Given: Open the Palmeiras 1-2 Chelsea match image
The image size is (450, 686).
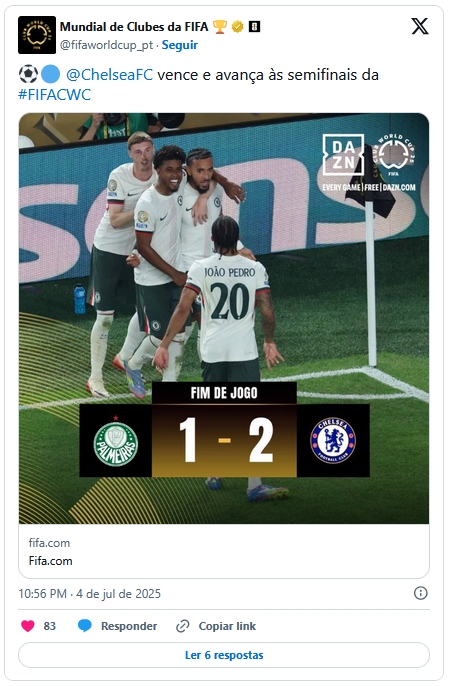Looking at the screenshot, I should (224, 318).
